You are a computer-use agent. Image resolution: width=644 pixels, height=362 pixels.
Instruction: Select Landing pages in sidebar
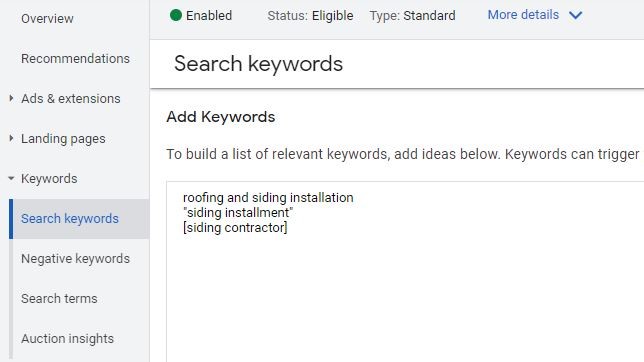coord(63,139)
